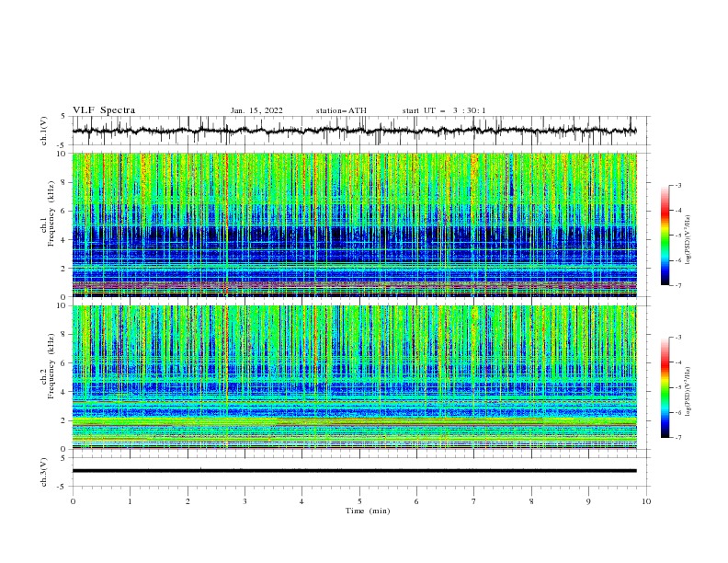The width and height of the screenshot is (728, 563).
Task: Click the ch.3 flat waveform trace
Action: tap(354, 471)
